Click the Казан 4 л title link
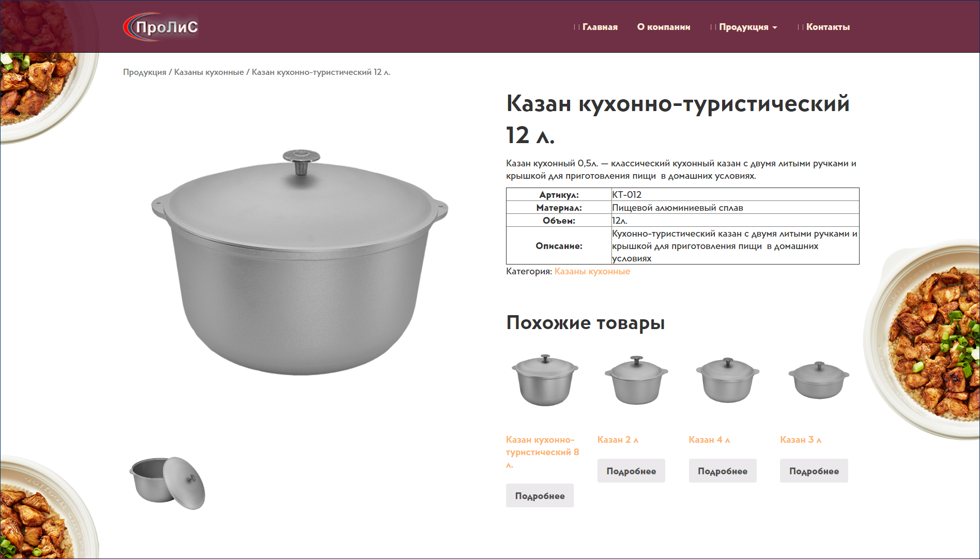The width and height of the screenshot is (980, 559). [x=709, y=440]
